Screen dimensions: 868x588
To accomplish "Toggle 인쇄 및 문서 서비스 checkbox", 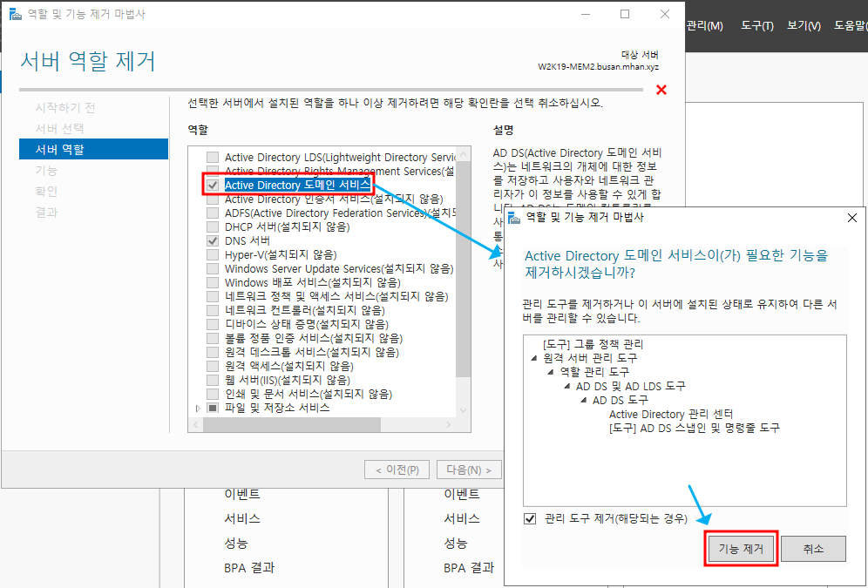I will 213,394.
